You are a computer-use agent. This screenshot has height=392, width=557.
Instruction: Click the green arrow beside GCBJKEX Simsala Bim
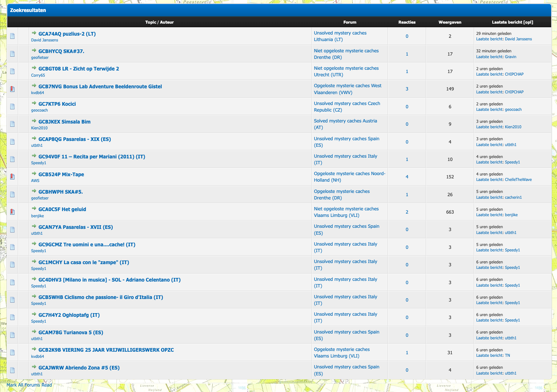(34, 121)
